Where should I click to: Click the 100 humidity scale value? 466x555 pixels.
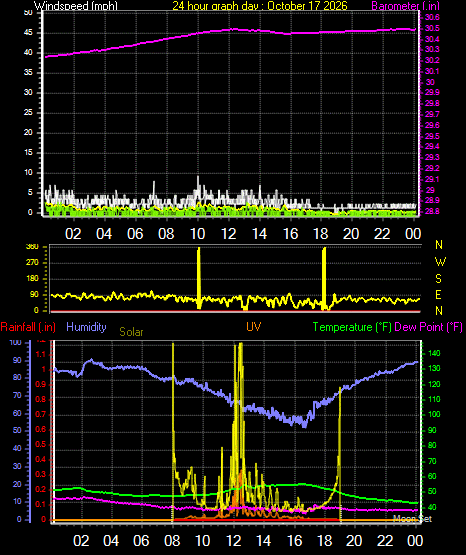click(15, 343)
